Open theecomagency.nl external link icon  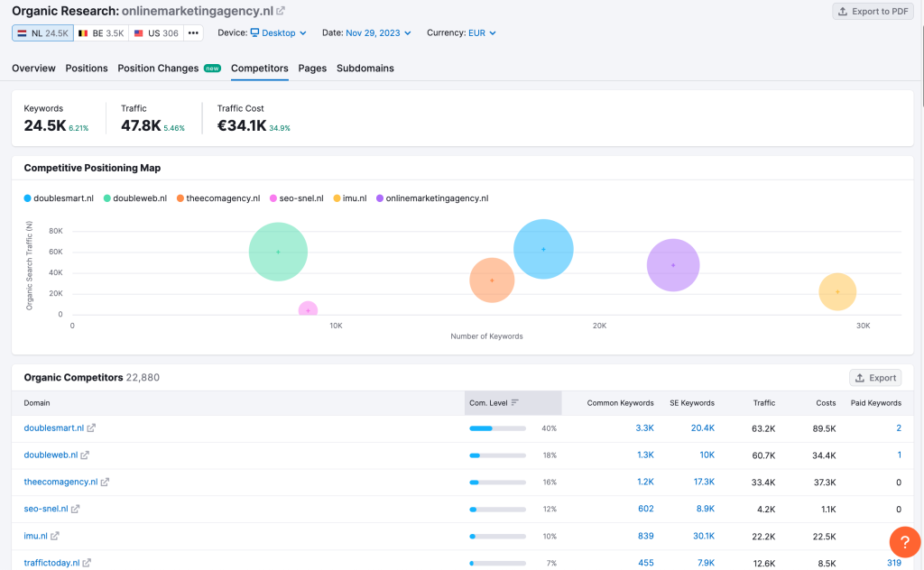tap(105, 483)
